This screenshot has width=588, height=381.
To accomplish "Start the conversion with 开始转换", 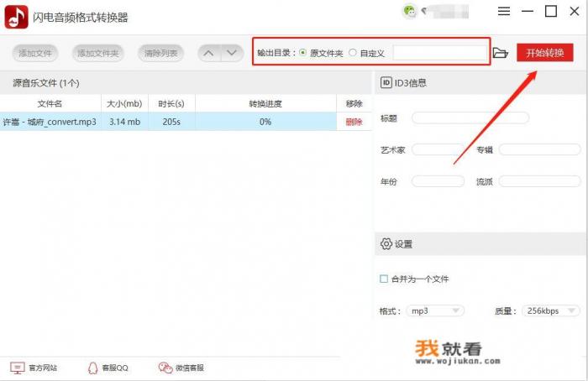I will pos(545,52).
